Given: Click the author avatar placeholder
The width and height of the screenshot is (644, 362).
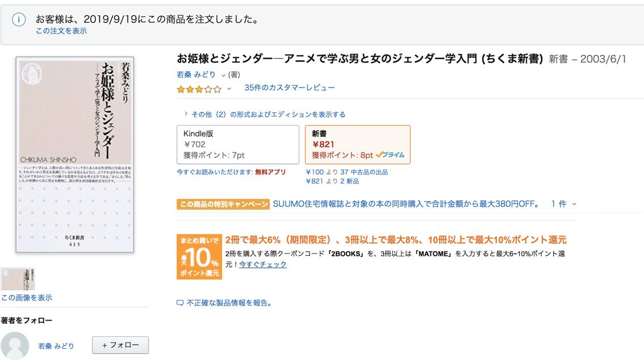Looking at the screenshot, I should click(x=15, y=346).
